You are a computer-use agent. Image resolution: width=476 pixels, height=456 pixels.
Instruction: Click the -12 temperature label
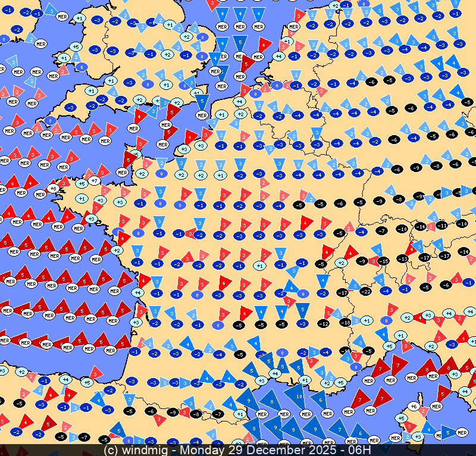[x=324, y=323]
